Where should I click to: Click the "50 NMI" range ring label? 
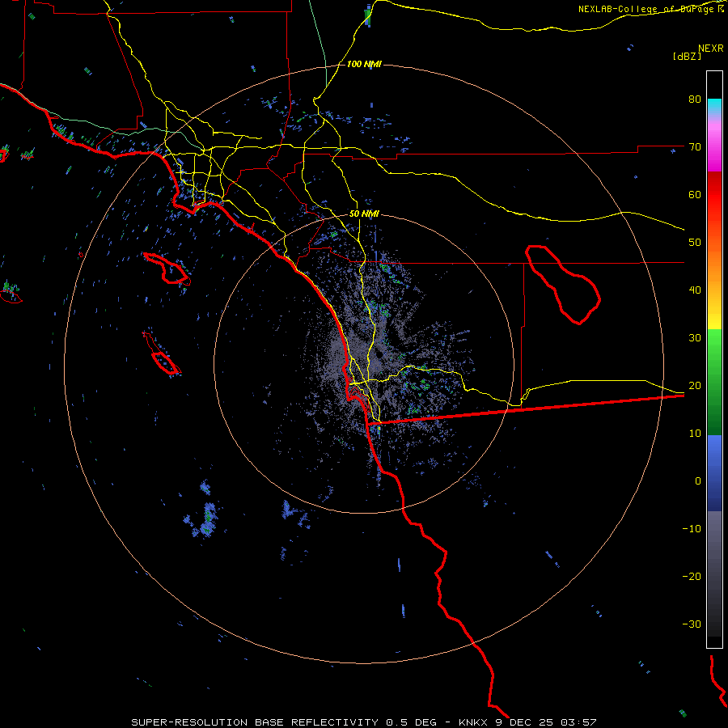pyautogui.click(x=364, y=214)
